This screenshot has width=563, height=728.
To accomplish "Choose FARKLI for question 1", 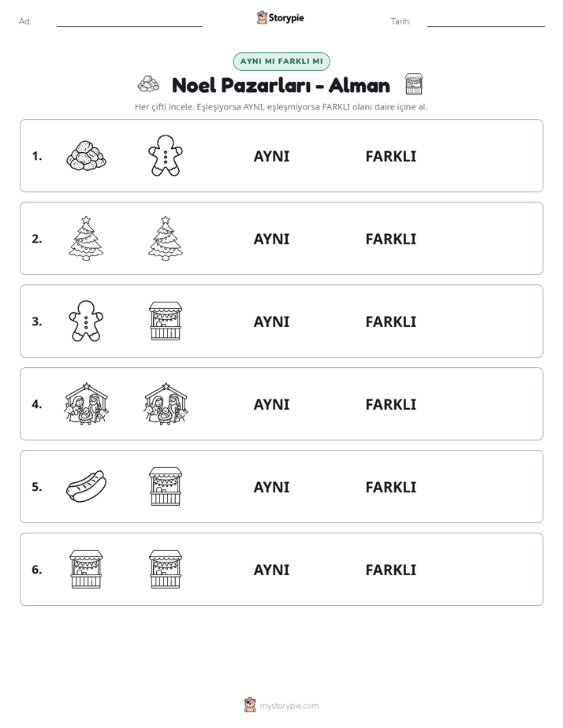I will [x=390, y=157].
